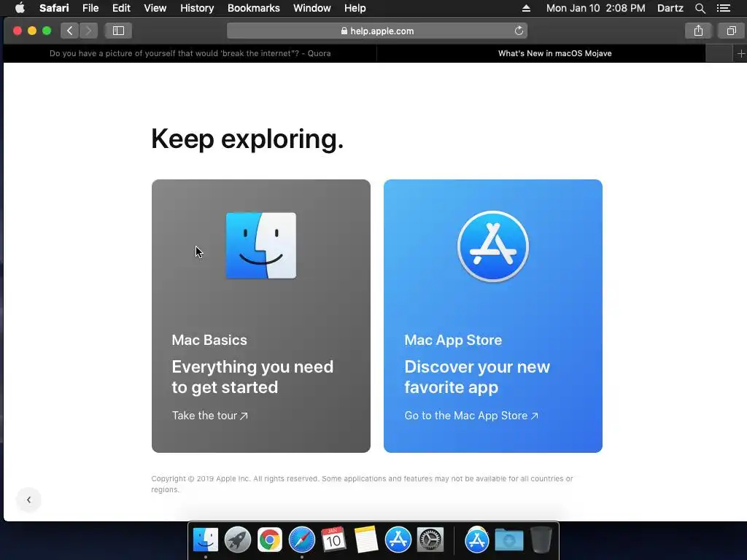Minimize Safari with the yellow button
The image size is (747, 560).
click(x=32, y=31)
